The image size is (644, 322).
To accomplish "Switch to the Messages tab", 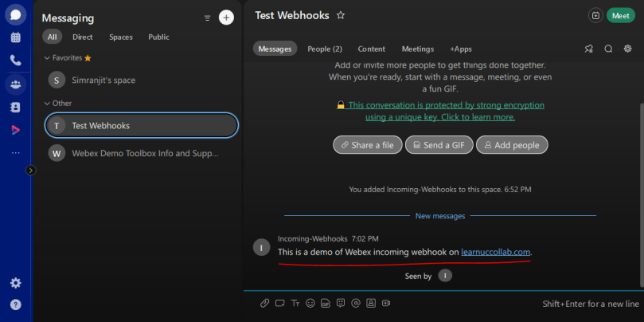I will pyautogui.click(x=275, y=49).
